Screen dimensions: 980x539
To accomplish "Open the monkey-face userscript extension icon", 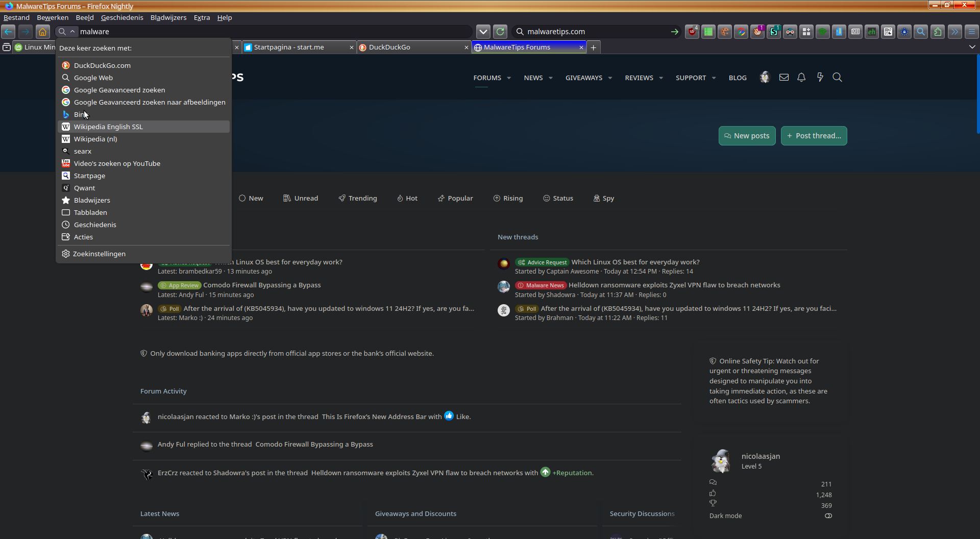I will tap(757, 32).
